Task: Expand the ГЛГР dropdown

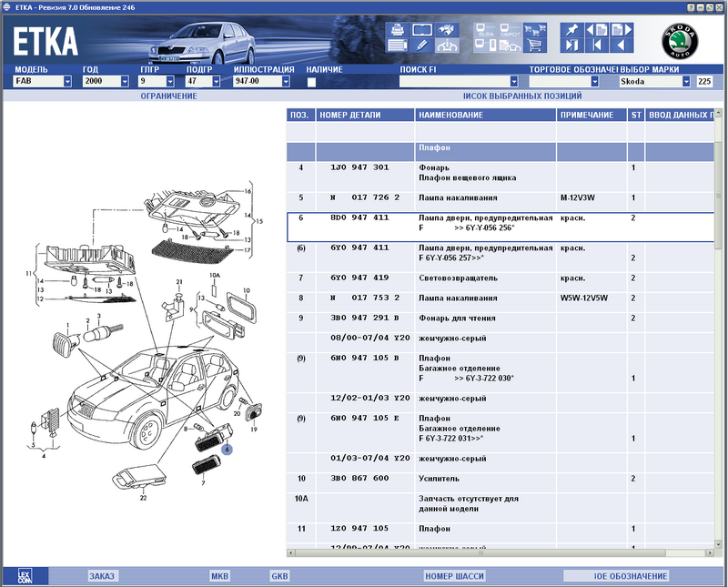Action: tap(170, 81)
